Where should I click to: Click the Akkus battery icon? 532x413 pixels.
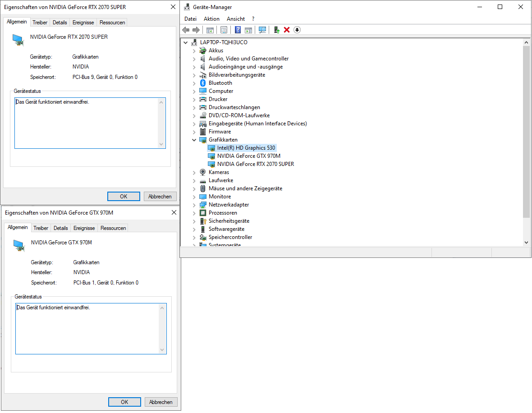coord(203,50)
